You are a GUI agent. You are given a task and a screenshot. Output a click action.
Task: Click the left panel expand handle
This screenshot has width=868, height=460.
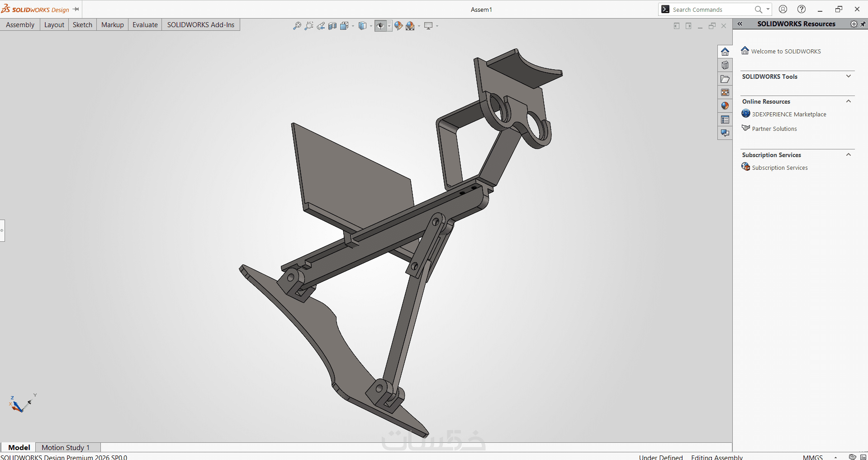2,230
